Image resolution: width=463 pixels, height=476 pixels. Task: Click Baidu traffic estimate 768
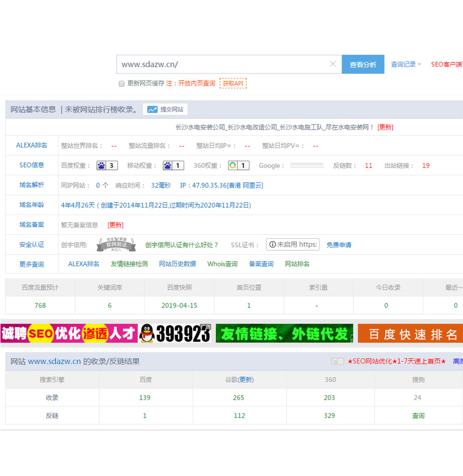[x=40, y=305]
